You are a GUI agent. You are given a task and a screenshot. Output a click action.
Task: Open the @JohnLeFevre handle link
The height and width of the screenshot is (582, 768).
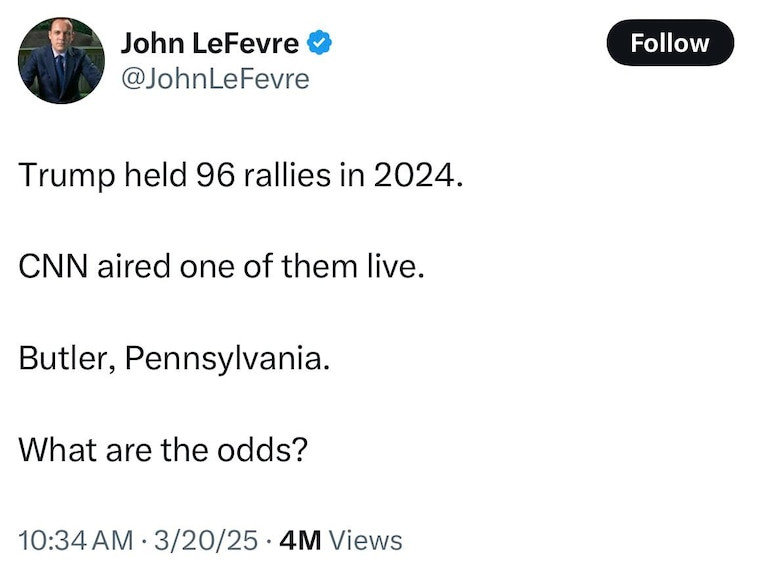coord(215,78)
